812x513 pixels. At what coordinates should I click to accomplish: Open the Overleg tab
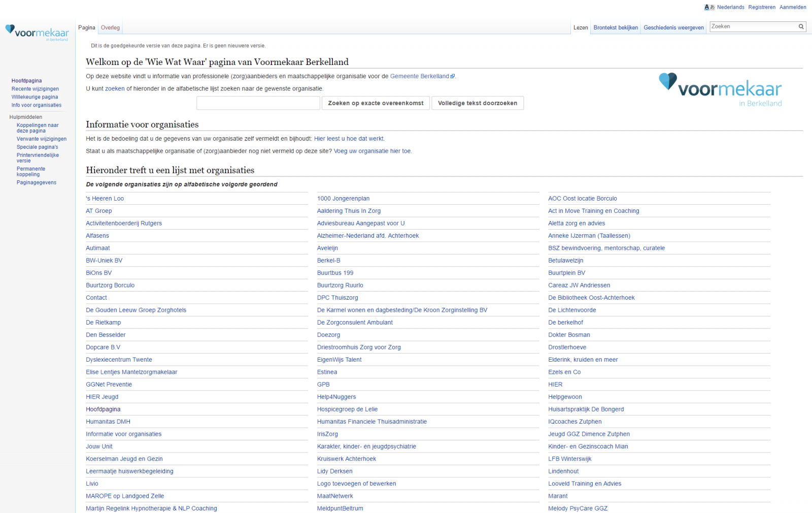tap(110, 28)
